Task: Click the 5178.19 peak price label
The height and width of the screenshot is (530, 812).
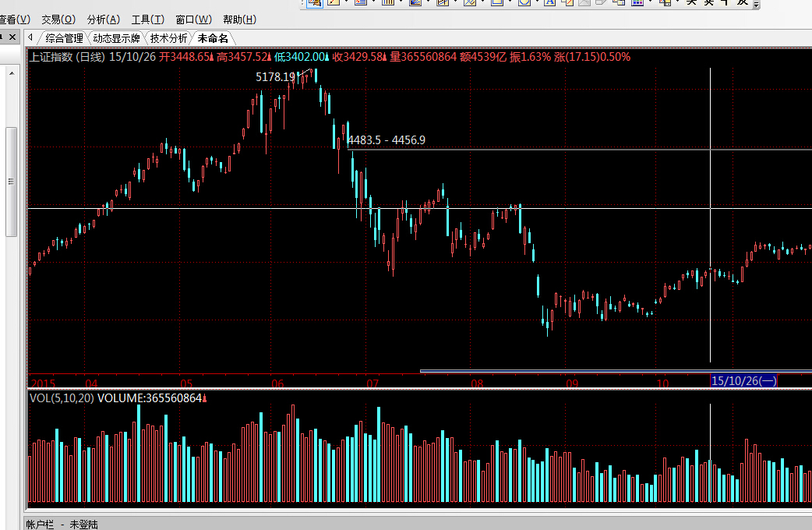Action: 276,77
